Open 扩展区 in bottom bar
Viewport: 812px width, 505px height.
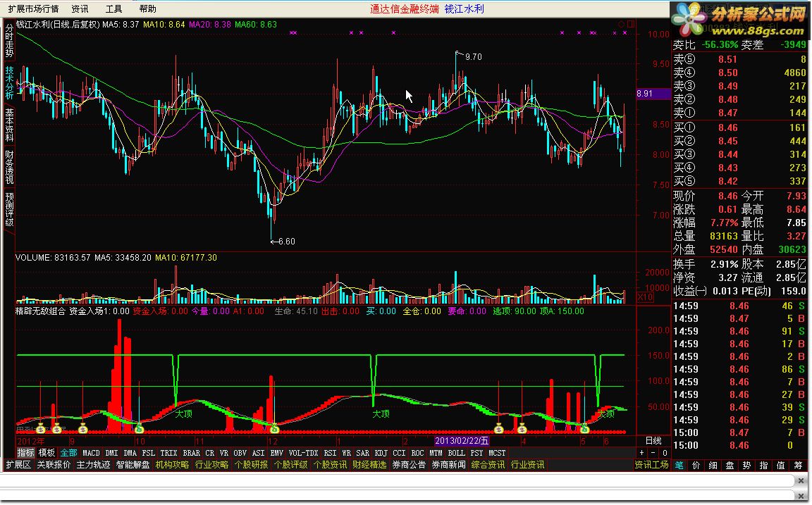tap(18, 465)
